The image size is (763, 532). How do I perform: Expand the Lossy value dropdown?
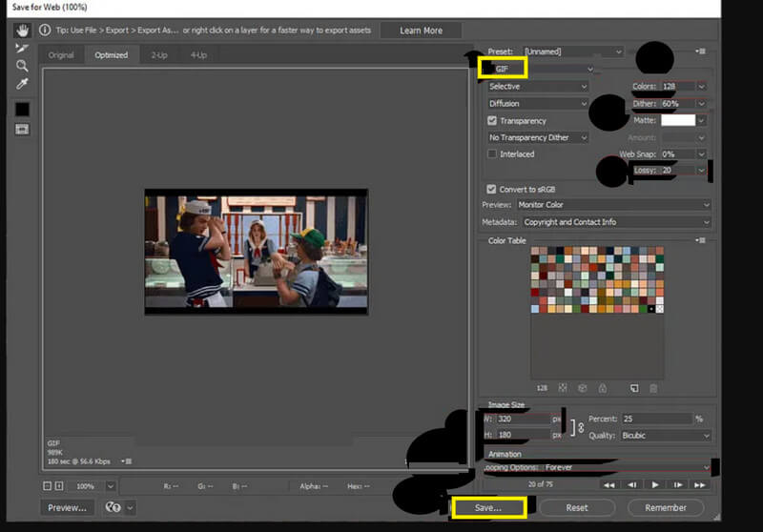coord(701,170)
